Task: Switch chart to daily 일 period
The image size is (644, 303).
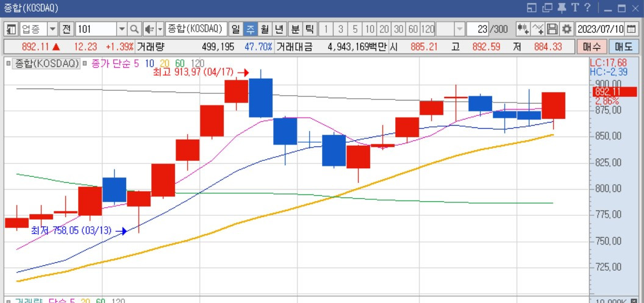Action: [x=235, y=29]
